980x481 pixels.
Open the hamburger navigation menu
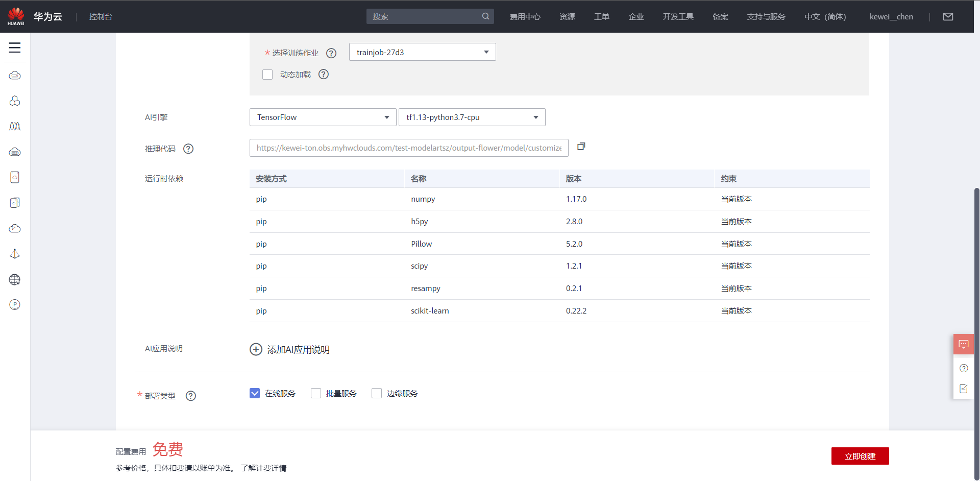pos(15,47)
